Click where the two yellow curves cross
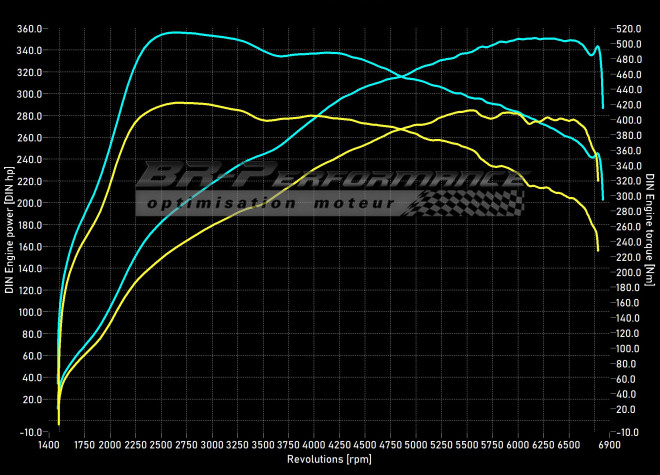The width and height of the screenshot is (660, 475). pyautogui.click(x=400, y=128)
